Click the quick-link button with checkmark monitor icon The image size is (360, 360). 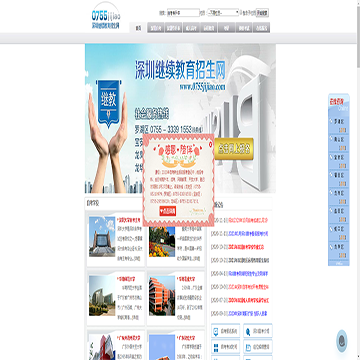coord(226,331)
